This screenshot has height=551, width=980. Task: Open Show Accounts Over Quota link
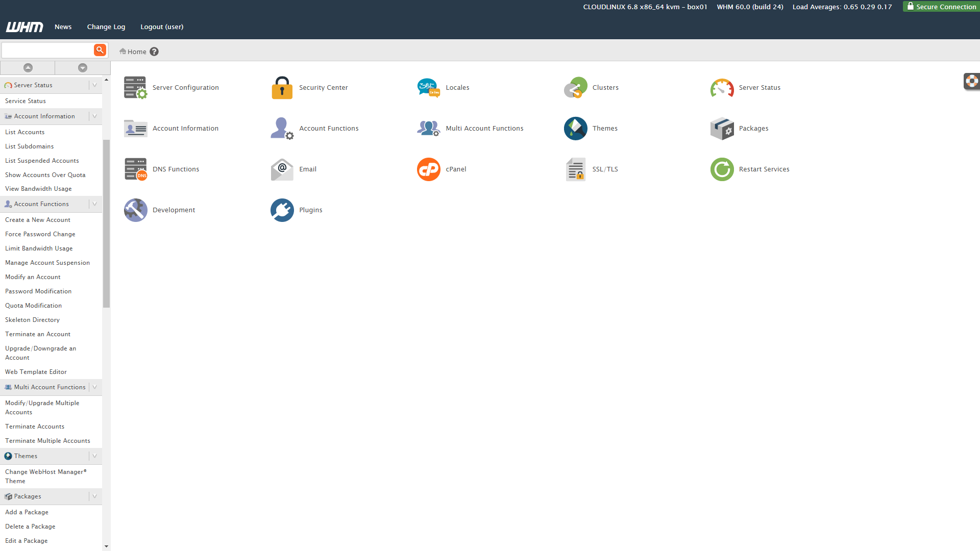coord(45,175)
